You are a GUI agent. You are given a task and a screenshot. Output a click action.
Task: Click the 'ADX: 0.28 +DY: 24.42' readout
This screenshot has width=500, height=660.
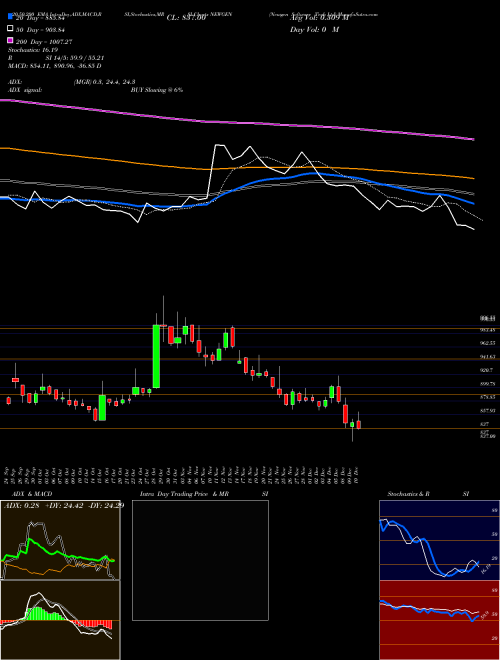click(x=42, y=506)
